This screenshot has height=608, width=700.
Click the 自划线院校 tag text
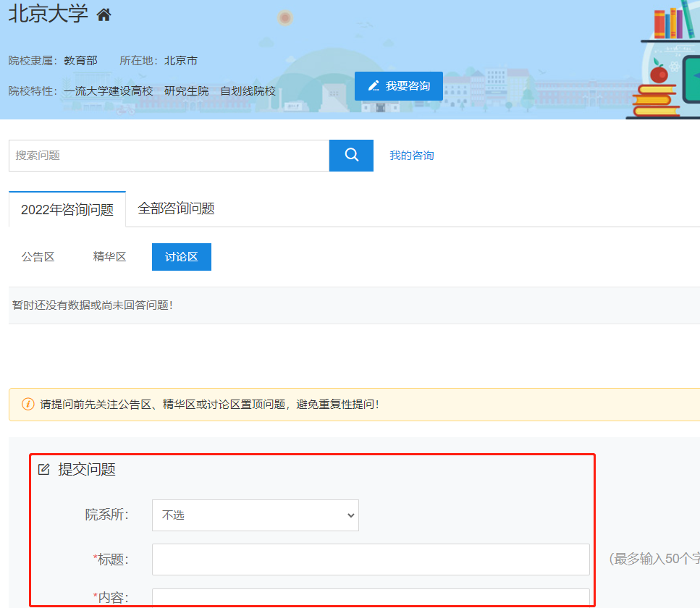click(248, 91)
